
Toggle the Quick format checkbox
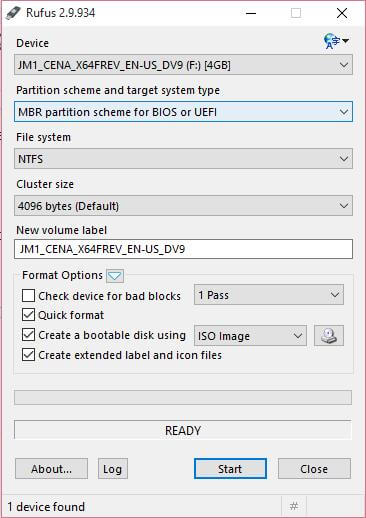pyautogui.click(x=28, y=315)
